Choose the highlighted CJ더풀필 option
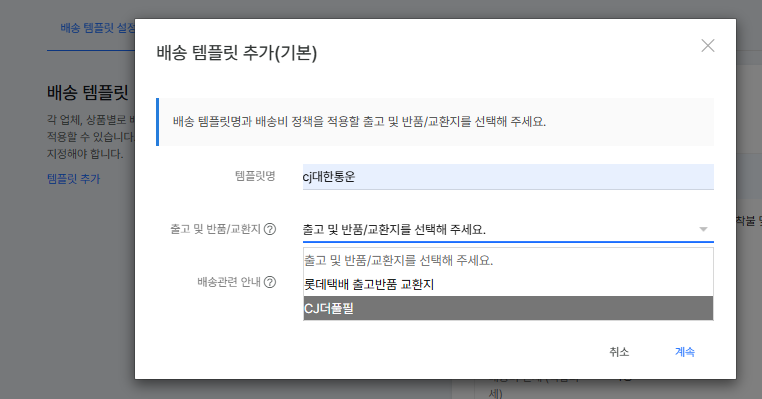This screenshot has height=399, width=762. pos(508,308)
